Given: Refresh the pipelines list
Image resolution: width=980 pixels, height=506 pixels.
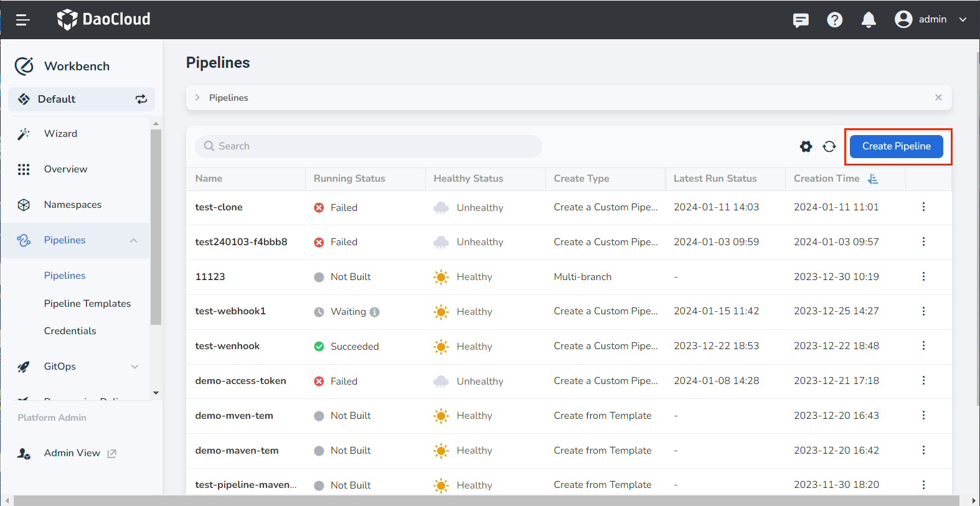Looking at the screenshot, I should (829, 146).
